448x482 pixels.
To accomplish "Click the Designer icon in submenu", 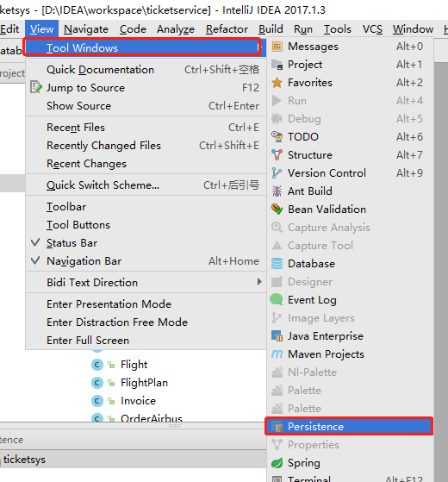I will pos(277,282).
